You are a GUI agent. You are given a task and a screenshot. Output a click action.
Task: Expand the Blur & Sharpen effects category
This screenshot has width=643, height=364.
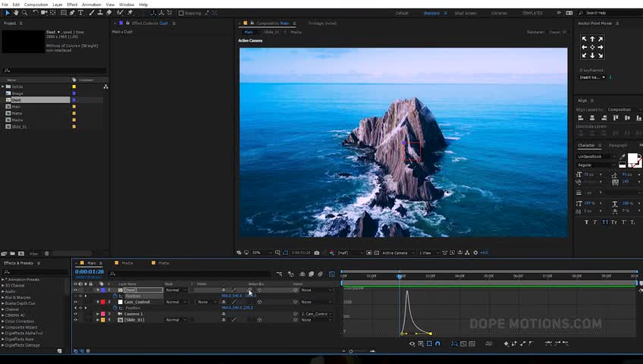(3, 297)
